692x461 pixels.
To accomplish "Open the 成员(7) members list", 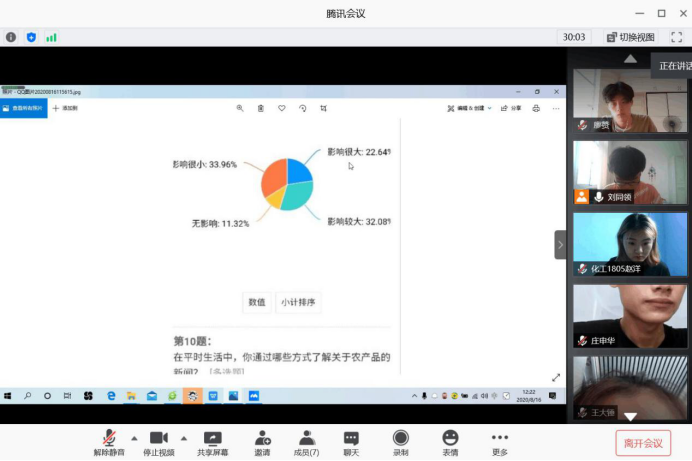I will 307,441.
